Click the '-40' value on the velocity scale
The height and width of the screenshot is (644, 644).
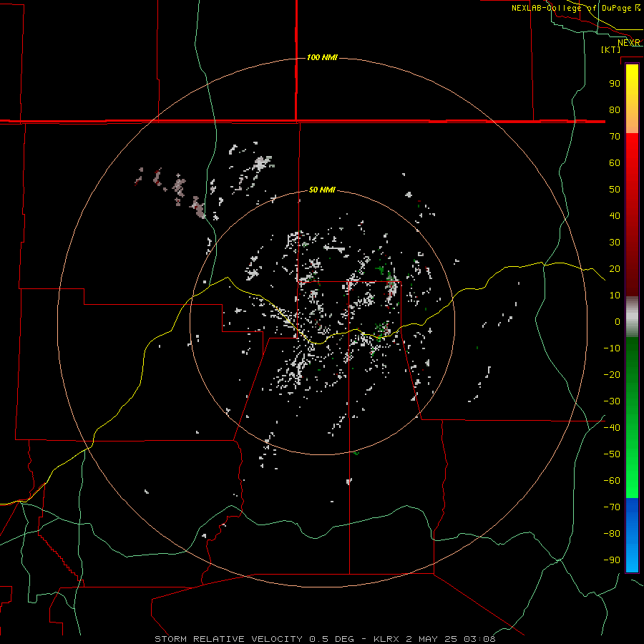612,428
